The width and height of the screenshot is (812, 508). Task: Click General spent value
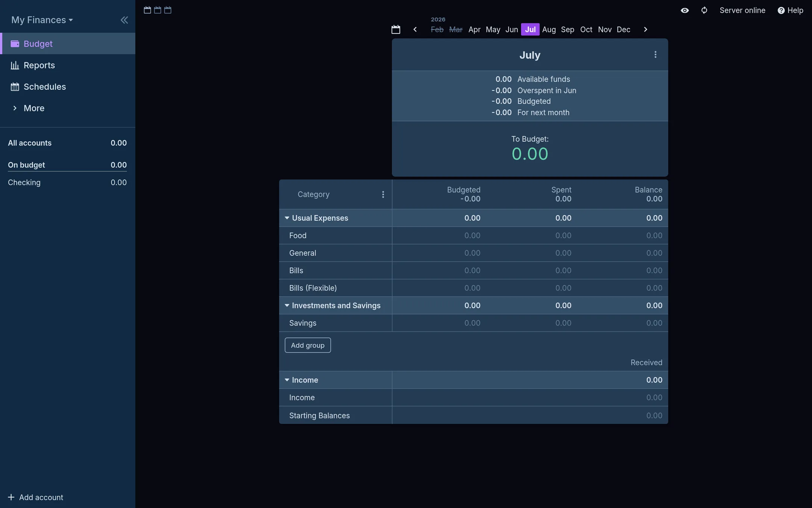tap(563, 253)
